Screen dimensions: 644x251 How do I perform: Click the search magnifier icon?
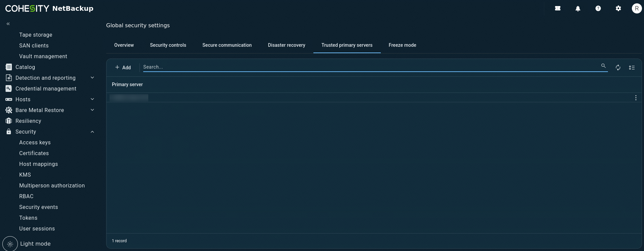[x=604, y=66]
